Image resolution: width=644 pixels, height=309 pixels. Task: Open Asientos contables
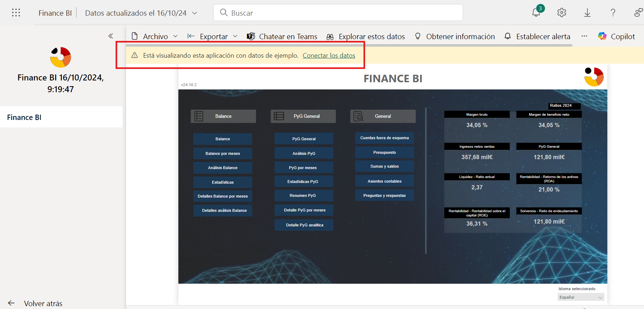(384, 181)
